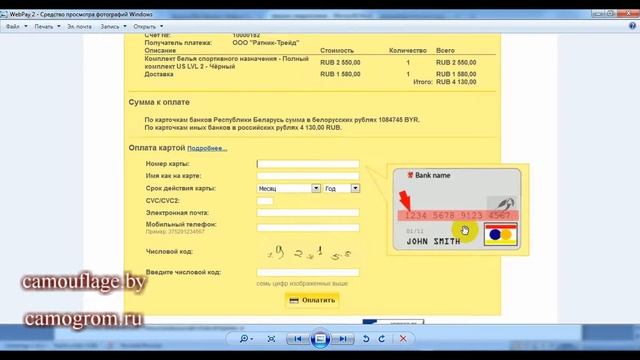Screen dimensions: 640x360
Task: Go to the previous photo
Action: [298, 338]
